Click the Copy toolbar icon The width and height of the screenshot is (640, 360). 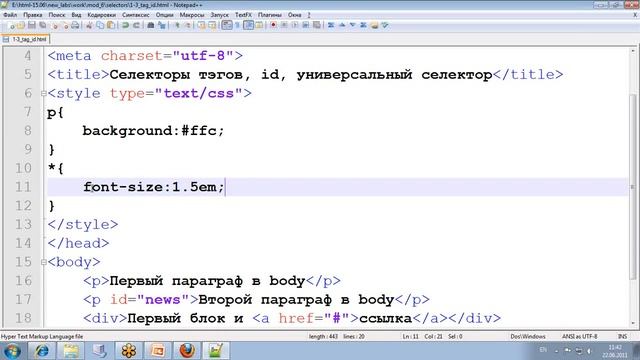pos(100,25)
